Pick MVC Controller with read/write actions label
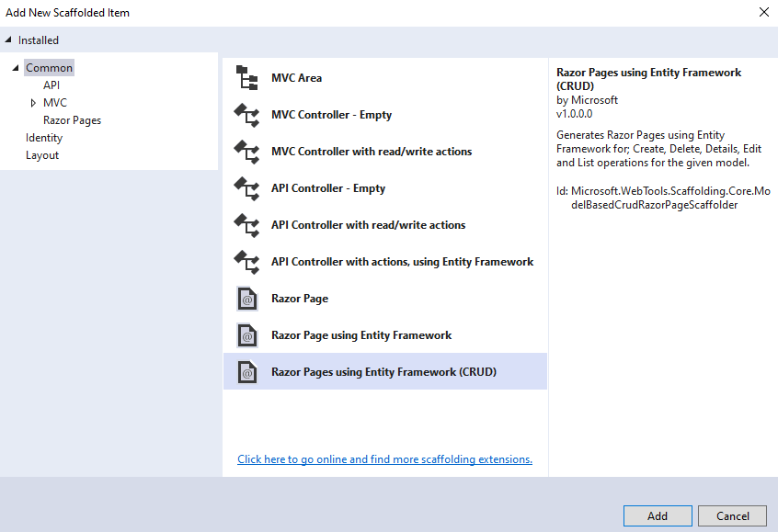The image size is (778, 532). pyautogui.click(x=372, y=152)
